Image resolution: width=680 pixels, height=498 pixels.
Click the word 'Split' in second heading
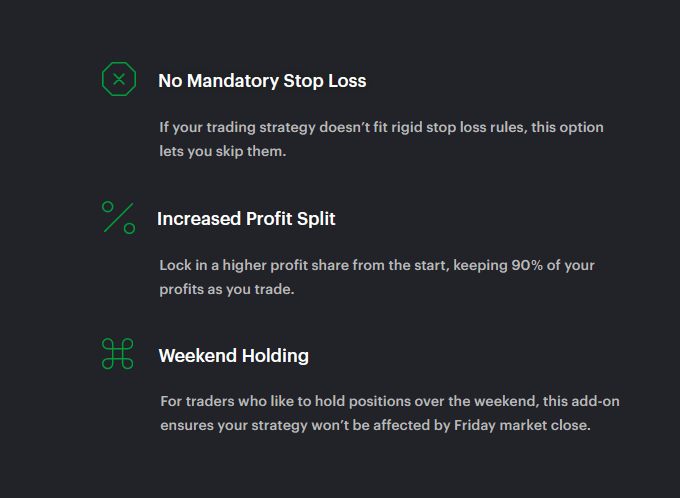(x=316, y=219)
